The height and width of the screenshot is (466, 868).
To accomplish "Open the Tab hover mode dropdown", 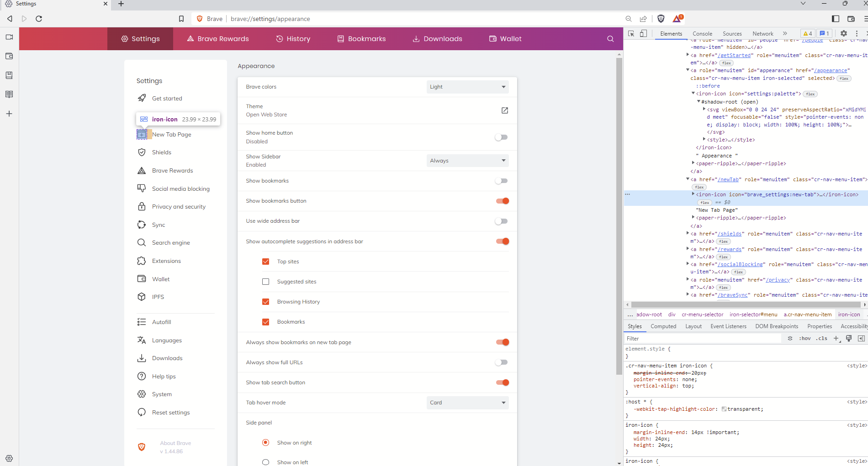I will click(467, 403).
